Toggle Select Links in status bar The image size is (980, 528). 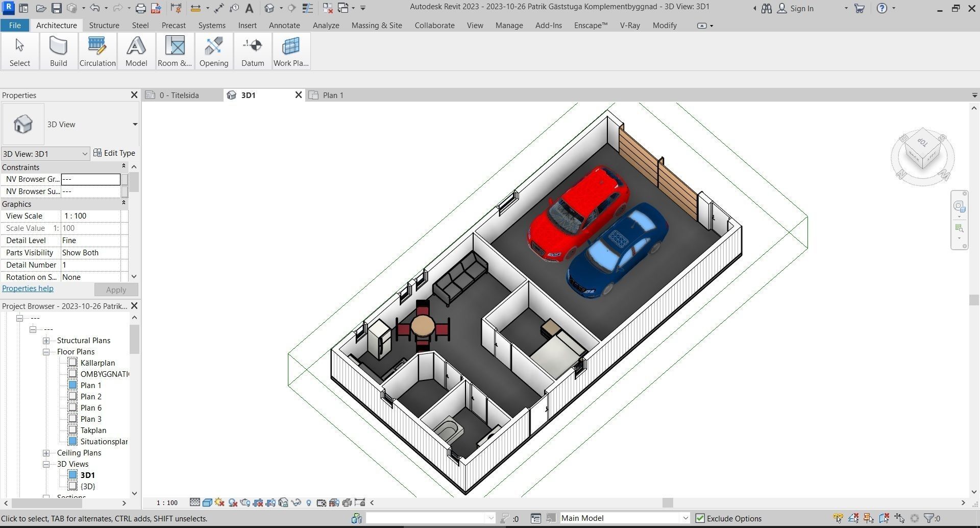pyautogui.click(x=838, y=518)
